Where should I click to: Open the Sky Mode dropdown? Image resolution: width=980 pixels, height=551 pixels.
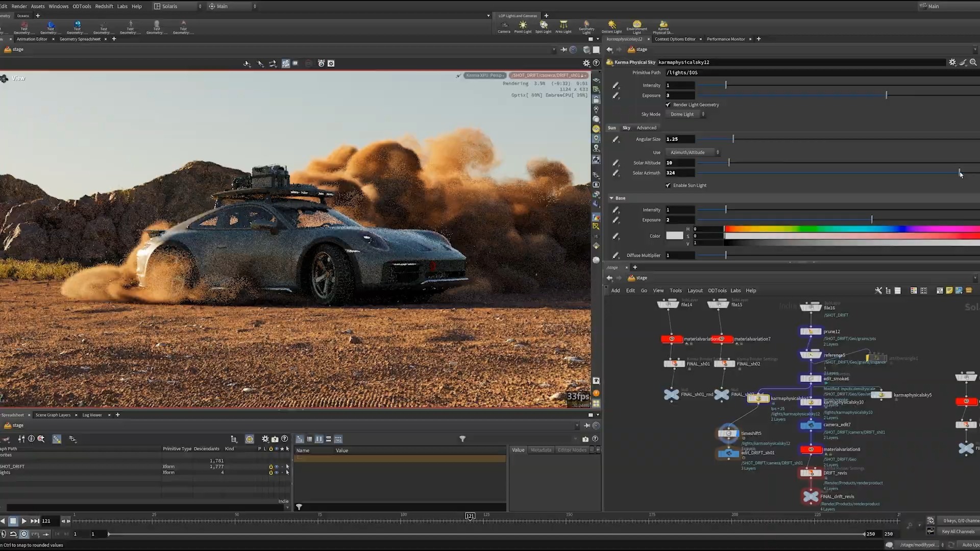click(x=685, y=114)
